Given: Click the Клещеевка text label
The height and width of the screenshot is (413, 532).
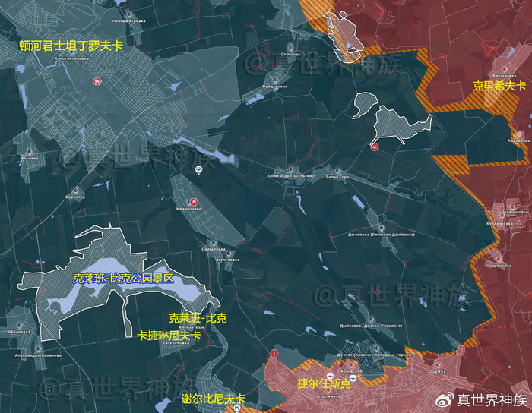Looking at the screenshot, I should click(505, 76).
